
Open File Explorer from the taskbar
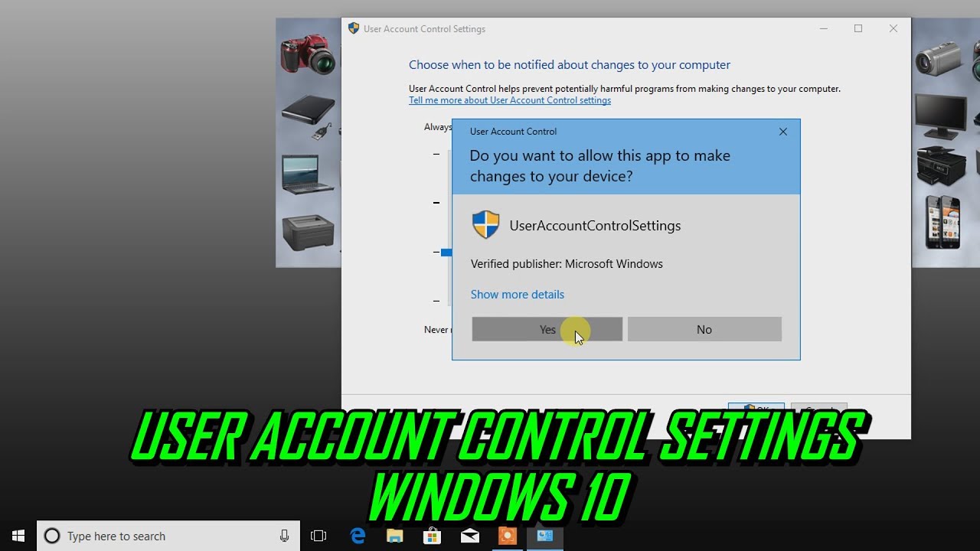[x=394, y=536]
